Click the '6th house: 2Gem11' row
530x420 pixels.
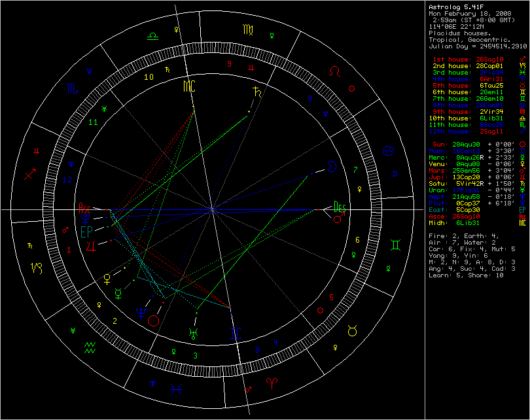pyautogui.click(x=468, y=92)
